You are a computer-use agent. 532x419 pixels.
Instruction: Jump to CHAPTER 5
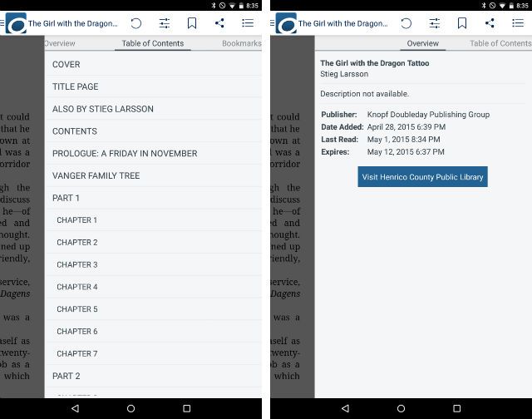[153, 309]
